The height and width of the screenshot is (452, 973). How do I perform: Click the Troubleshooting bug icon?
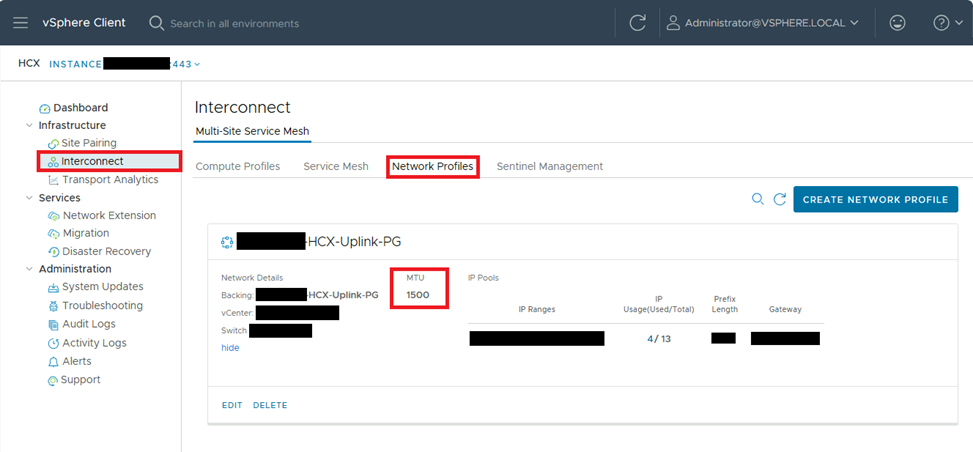(54, 306)
